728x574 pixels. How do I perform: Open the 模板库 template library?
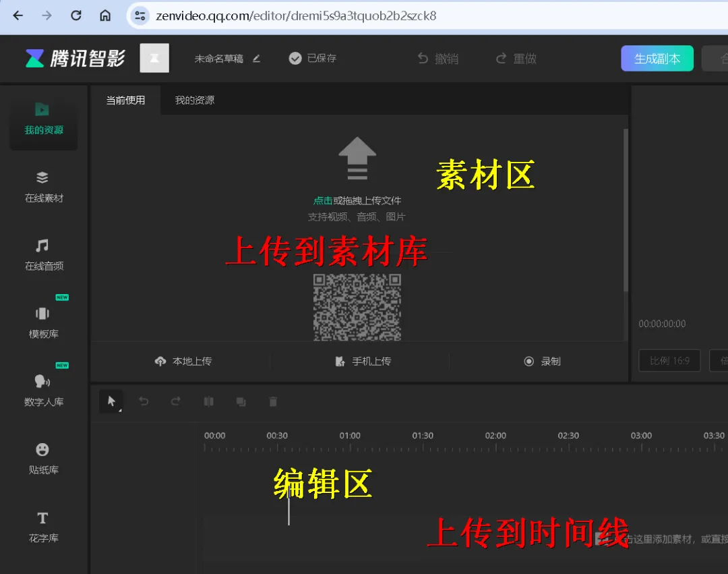coord(42,322)
